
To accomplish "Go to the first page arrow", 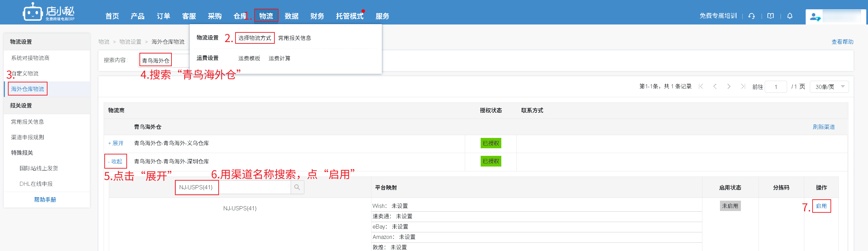I will click(x=701, y=87).
